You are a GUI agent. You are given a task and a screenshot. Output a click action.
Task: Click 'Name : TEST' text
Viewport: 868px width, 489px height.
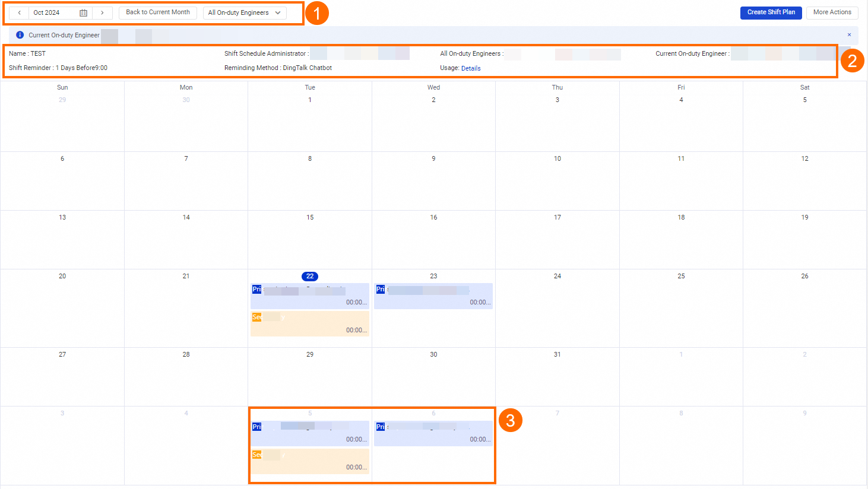[27, 53]
